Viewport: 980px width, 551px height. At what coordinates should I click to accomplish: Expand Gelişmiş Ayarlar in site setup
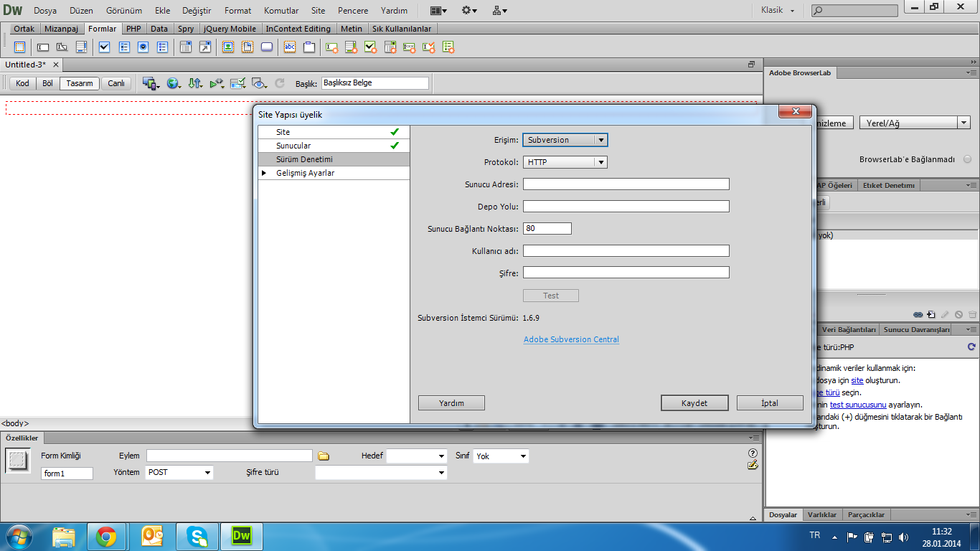[263, 173]
